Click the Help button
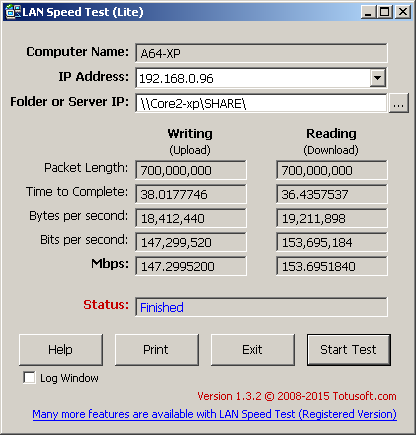 click(x=61, y=350)
